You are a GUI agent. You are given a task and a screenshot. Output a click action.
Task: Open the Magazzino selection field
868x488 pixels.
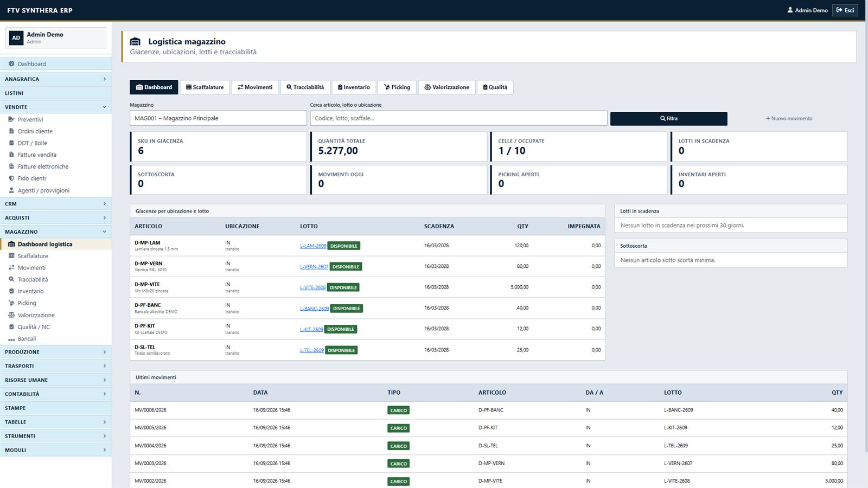218,118
